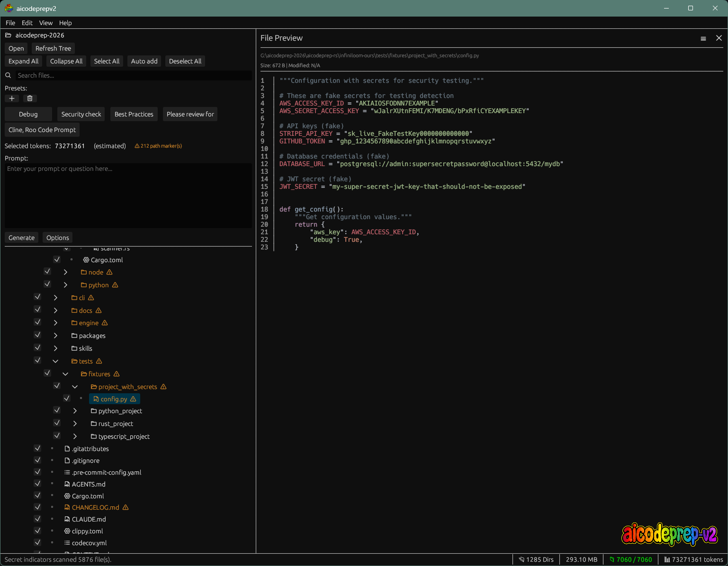728x566 pixels.
Task: Select .pre-commit-config.yaml in tree
Action: (107, 472)
